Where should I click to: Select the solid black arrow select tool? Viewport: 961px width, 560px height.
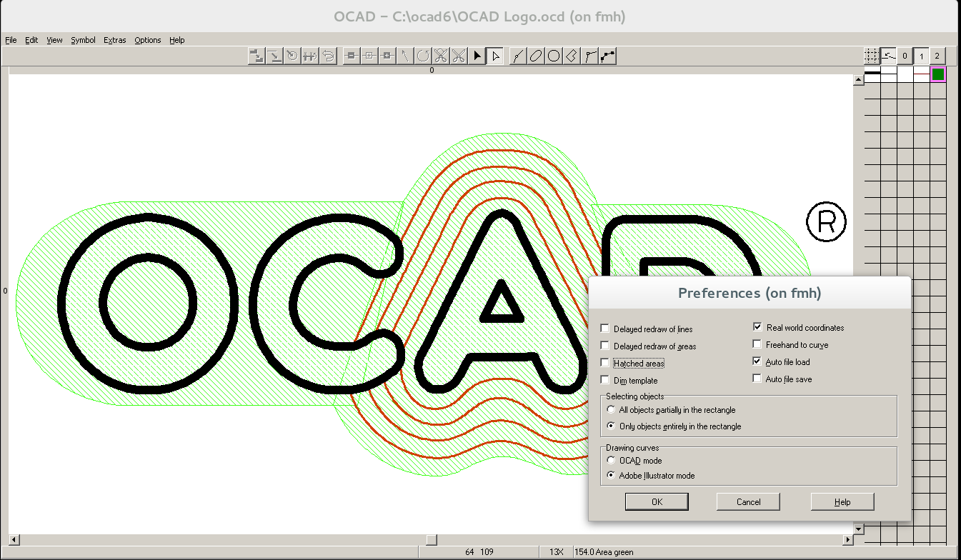coord(477,56)
